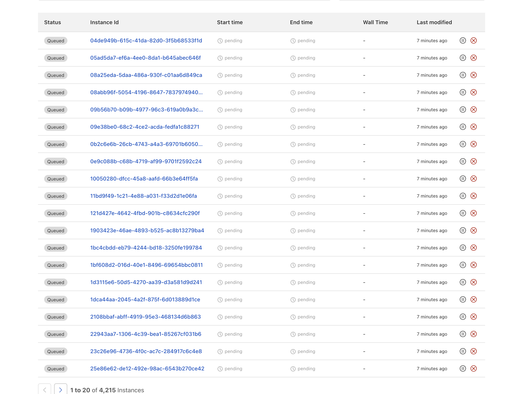This screenshot has width=532, height=394.
Task: Terminate instance 09e38be0-68c2-4ce2-acda-fedfa1c88271
Action: tap(473, 127)
